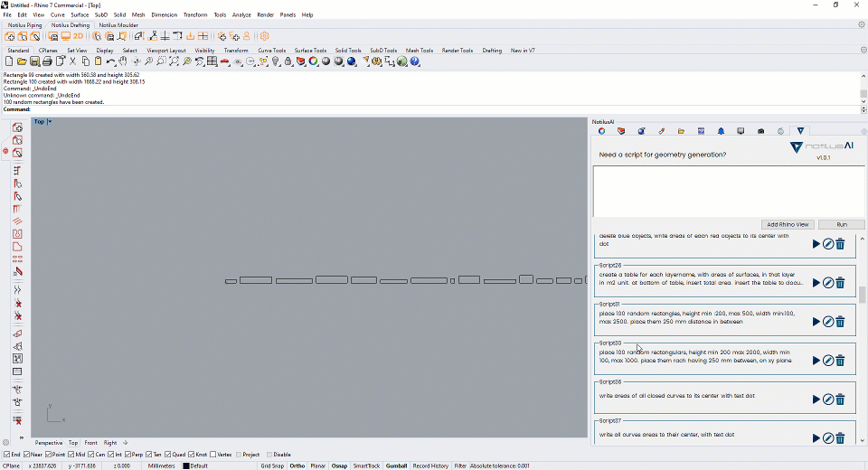Open the camera Snapshots panel tab
The image size is (868, 470).
(760, 131)
